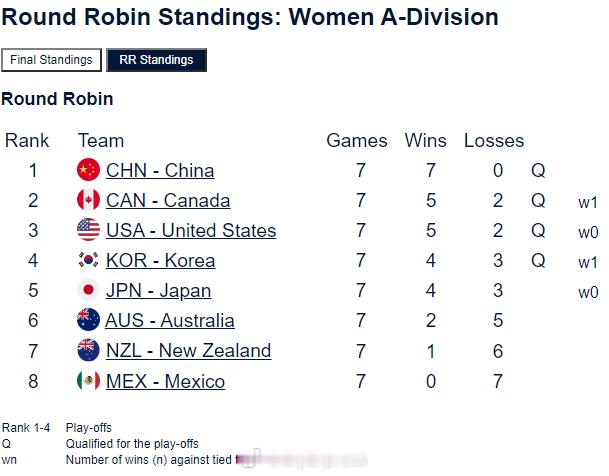
Task: Open the NZL - New Zealand link
Action: 188,351
